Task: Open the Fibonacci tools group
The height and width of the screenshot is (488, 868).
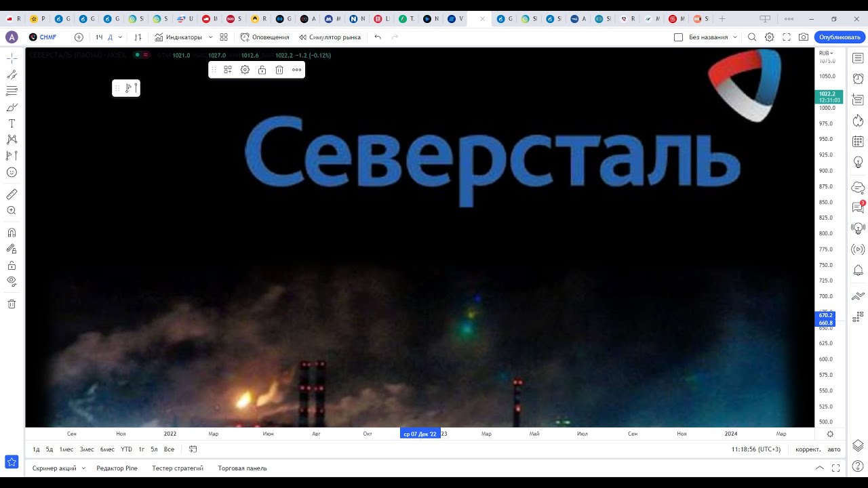Action: pos(12,91)
